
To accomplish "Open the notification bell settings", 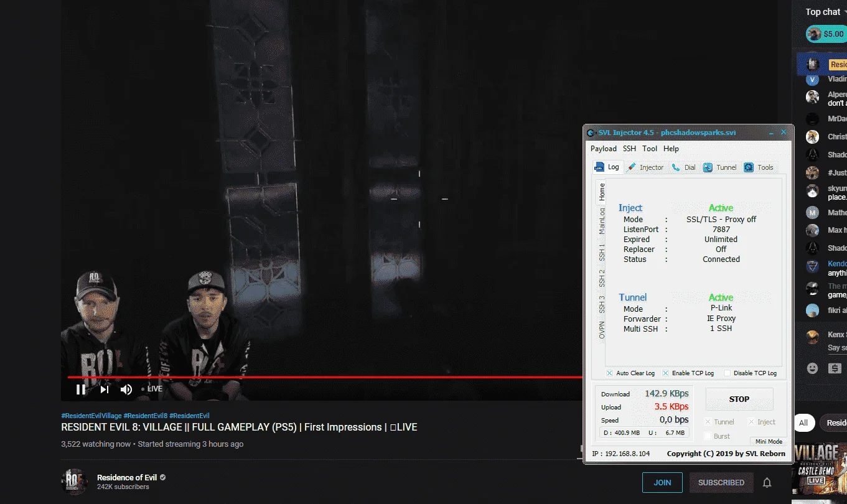I will click(x=767, y=482).
